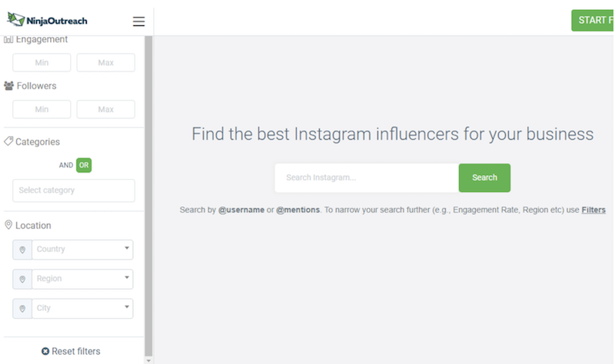Click the pin icon beside Country
Viewport: 615px width, 364px height.
(22, 250)
